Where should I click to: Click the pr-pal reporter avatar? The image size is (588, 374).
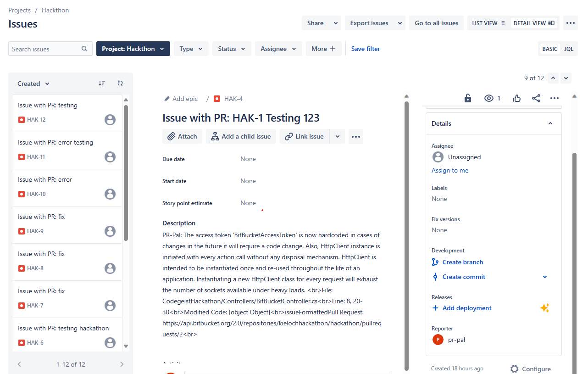tap(438, 340)
